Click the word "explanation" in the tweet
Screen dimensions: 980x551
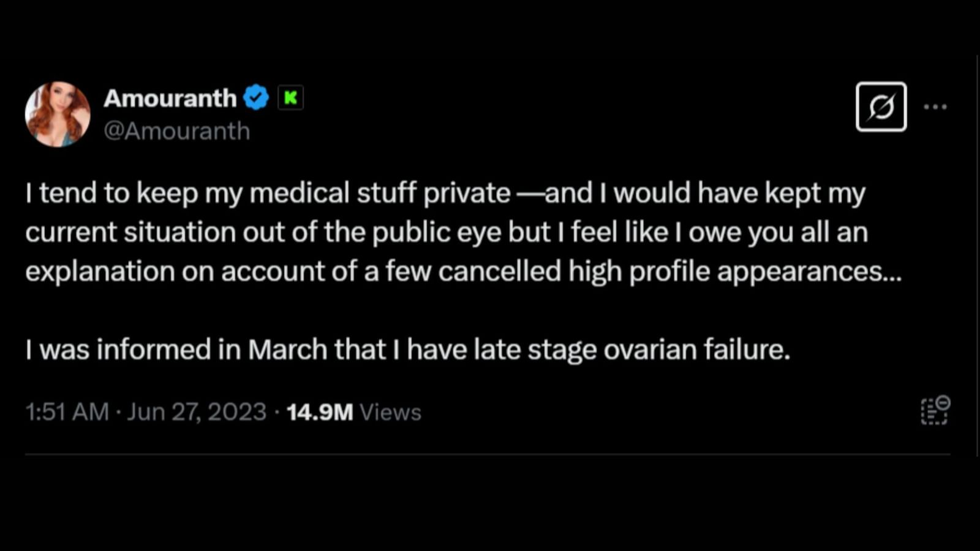[x=100, y=271]
